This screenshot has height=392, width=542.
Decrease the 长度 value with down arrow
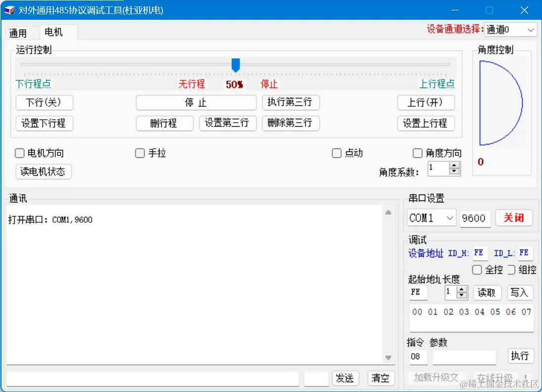(461, 295)
